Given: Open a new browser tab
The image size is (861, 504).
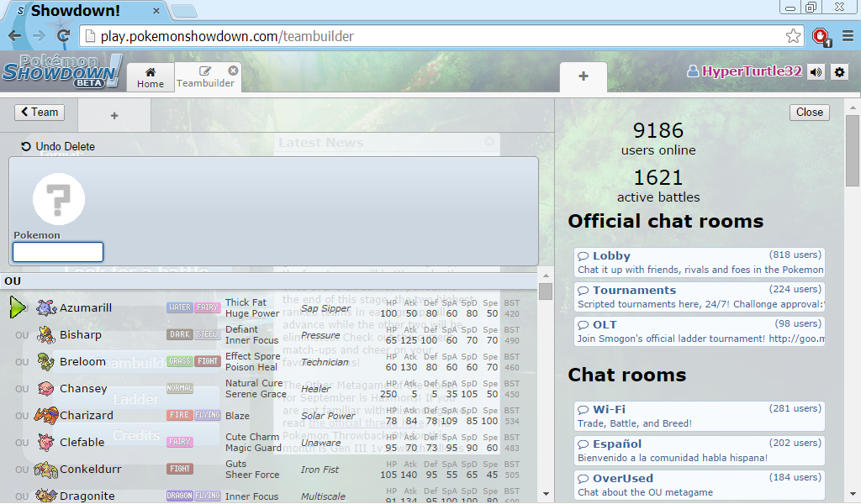Looking at the screenshot, I should [184, 10].
